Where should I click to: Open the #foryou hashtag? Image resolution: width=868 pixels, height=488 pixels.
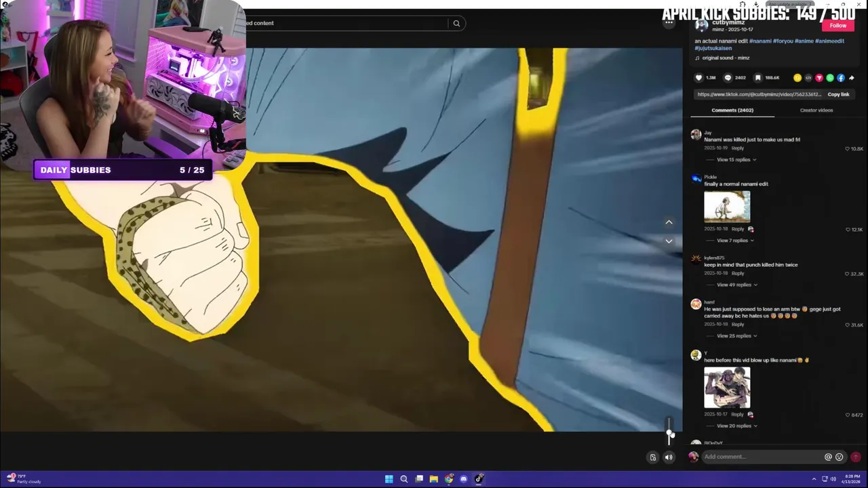click(x=783, y=41)
